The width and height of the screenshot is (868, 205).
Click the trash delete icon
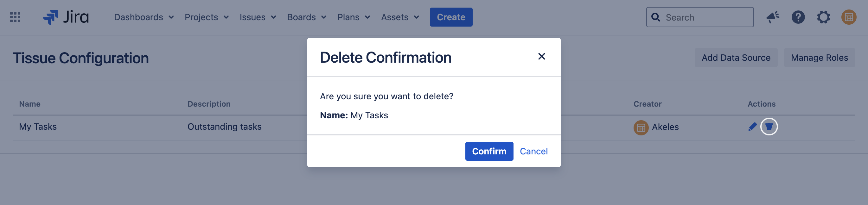click(769, 127)
